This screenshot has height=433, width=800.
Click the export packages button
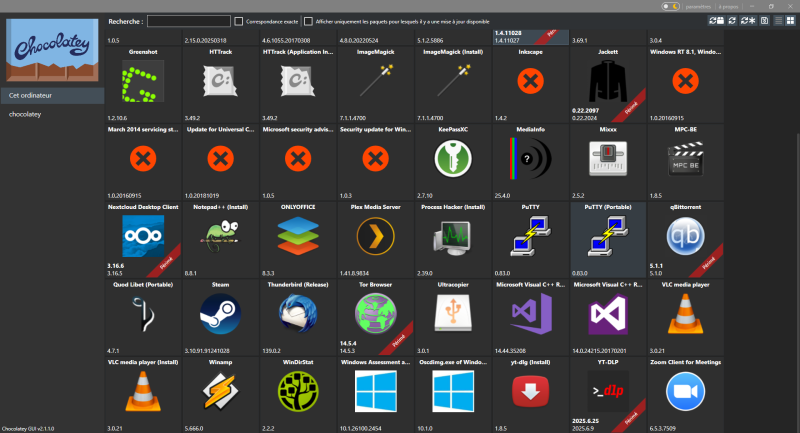[764, 20]
